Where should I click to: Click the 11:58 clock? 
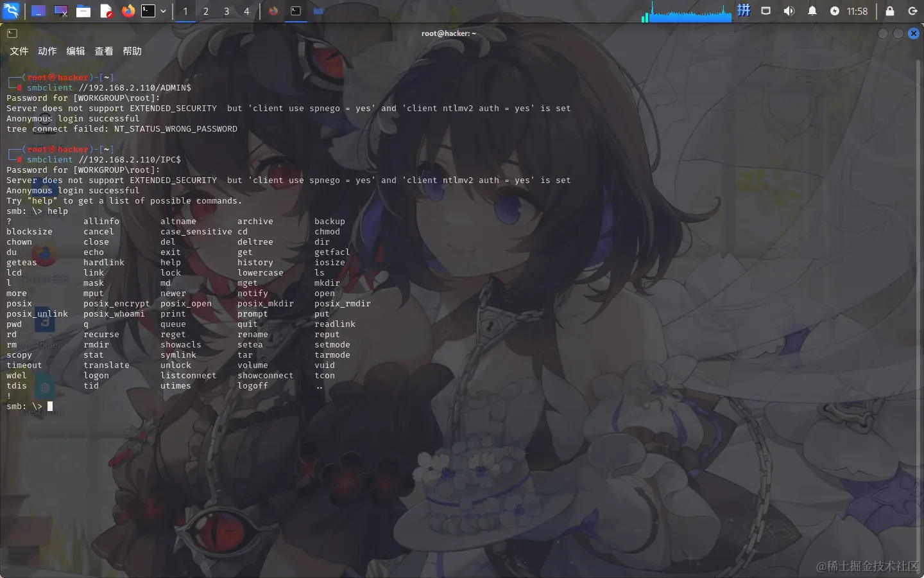pos(857,11)
